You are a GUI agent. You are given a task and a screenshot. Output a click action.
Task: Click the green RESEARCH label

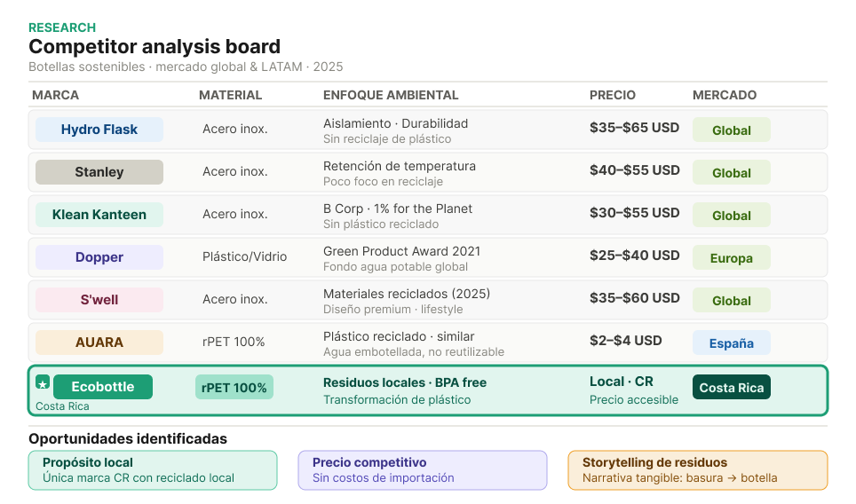click(62, 28)
